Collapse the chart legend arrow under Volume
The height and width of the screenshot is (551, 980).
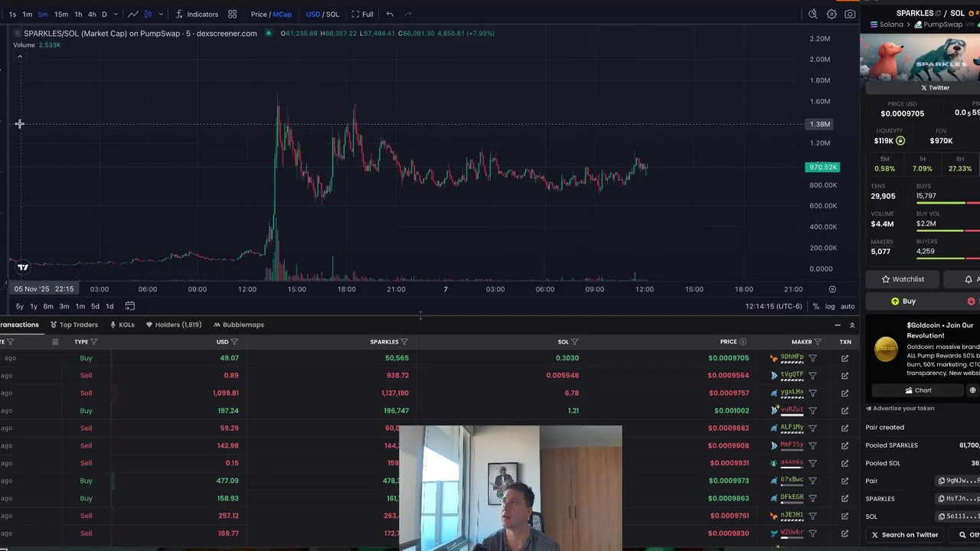pyautogui.click(x=20, y=57)
